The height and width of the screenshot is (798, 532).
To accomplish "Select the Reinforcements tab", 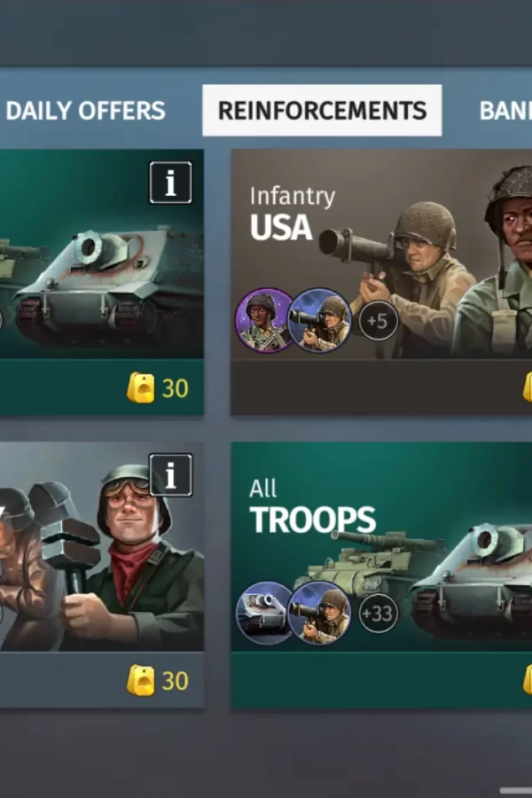I will [x=322, y=111].
